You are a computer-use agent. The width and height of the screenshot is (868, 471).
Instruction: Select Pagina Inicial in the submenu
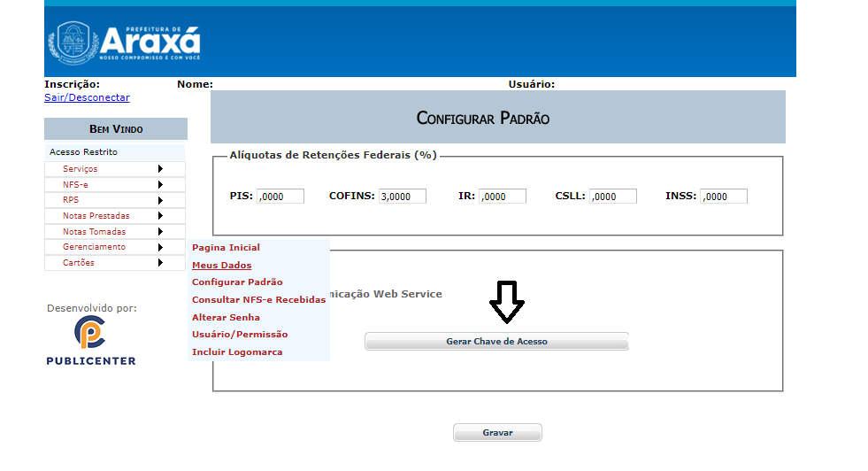click(226, 248)
